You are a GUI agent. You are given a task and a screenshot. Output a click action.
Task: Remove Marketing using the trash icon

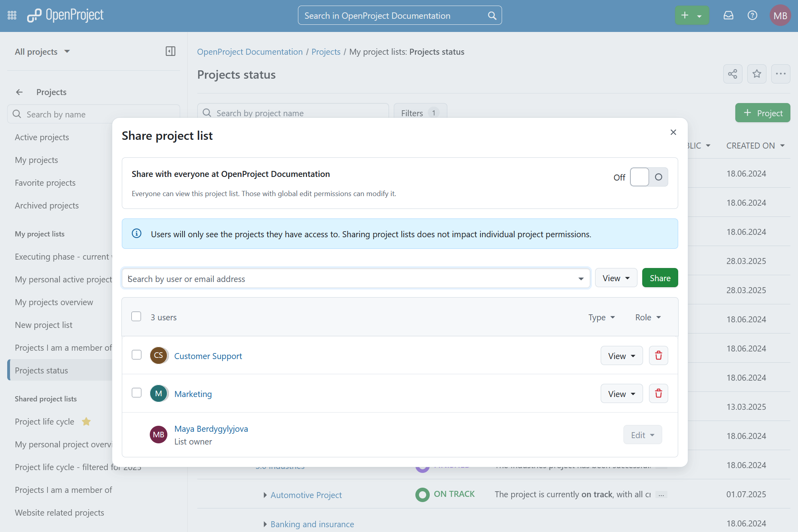pyautogui.click(x=658, y=393)
